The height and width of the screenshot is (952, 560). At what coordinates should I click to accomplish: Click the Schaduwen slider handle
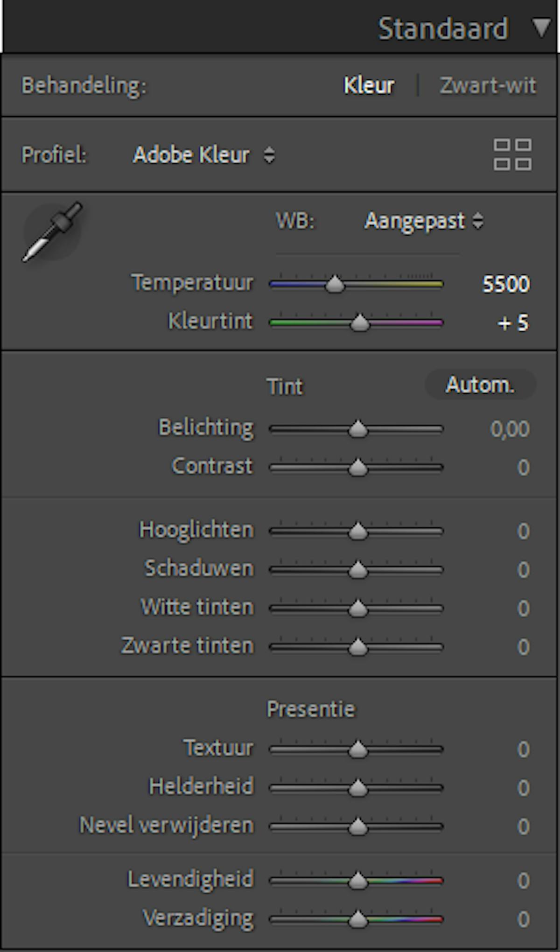pyautogui.click(x=358, y=570)
